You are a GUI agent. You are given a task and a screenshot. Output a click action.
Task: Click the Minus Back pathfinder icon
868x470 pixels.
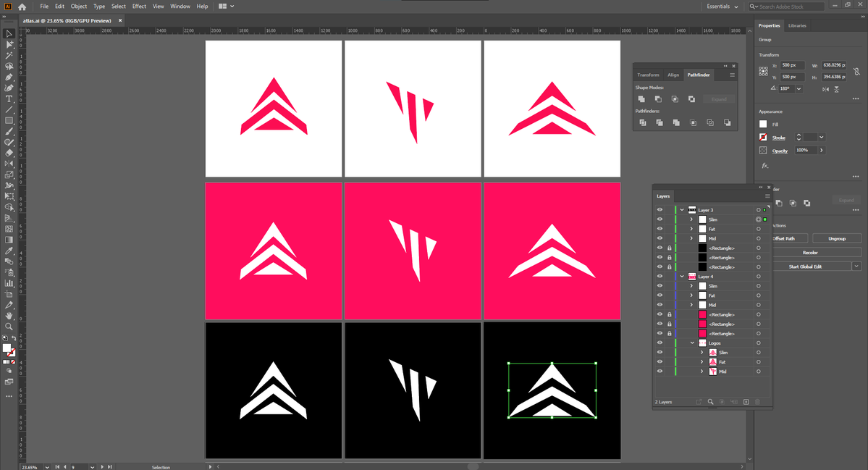pos(727,123)
